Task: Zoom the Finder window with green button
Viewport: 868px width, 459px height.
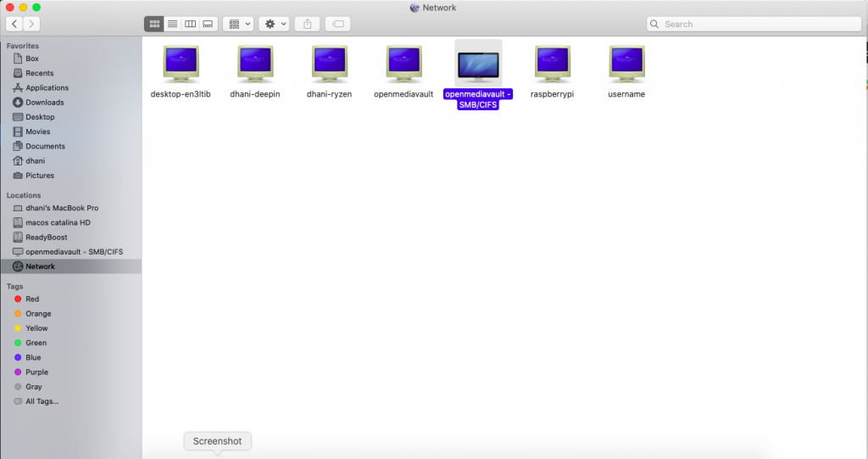Action: (x=36, y=7)
